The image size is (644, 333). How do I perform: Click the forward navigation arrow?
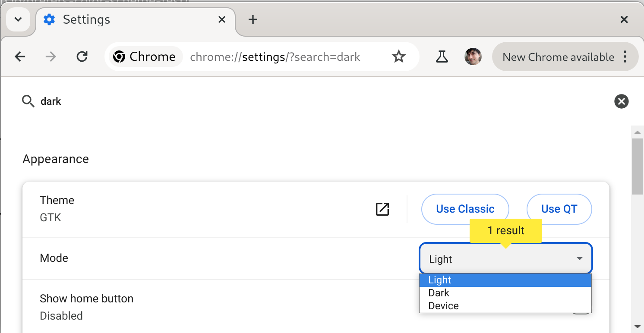point(51,57)
